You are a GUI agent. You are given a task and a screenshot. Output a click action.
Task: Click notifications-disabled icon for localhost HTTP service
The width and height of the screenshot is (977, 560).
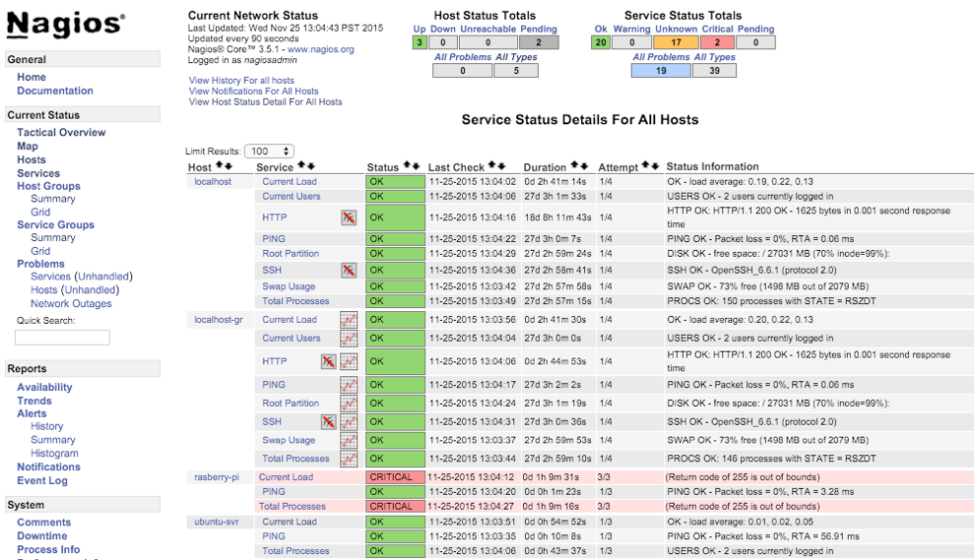coord(349,218)
